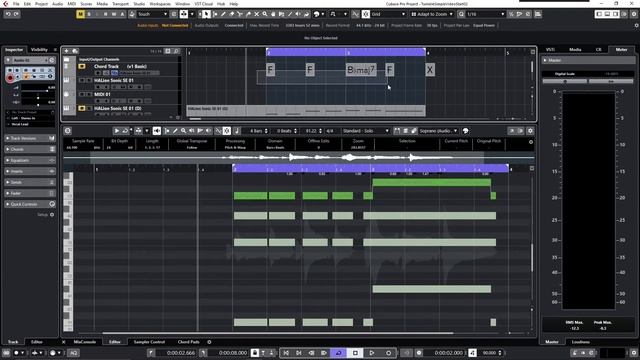Toggle the Cycle loop button in transport
The width and height of the screenshot is (640, 360).
pos(338,353)
